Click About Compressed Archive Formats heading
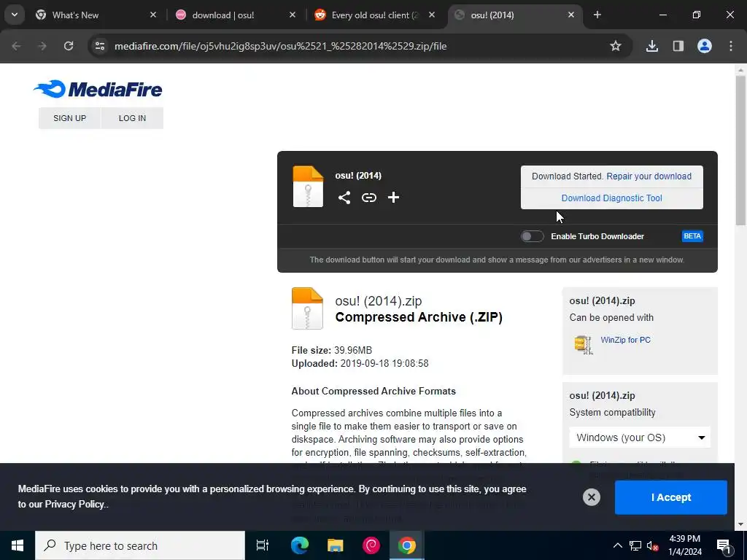The image size is (747, 560). coord(373,392)
